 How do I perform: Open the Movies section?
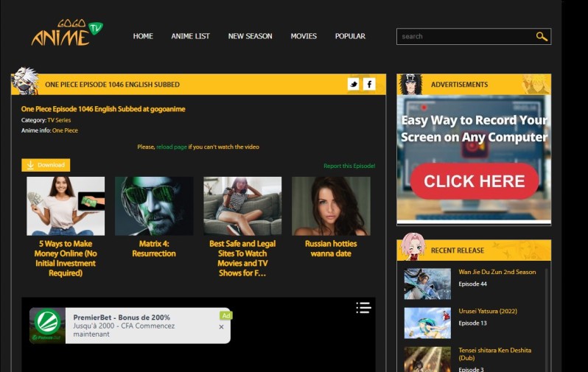coord(304,36)
